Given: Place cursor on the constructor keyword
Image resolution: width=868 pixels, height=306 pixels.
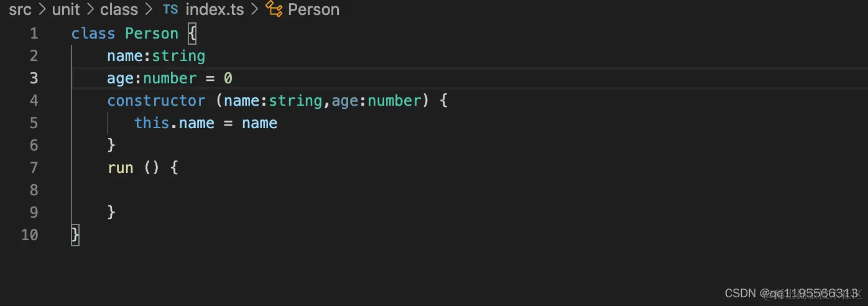Looking at the screenshot, I should click(x=156, y=101).
